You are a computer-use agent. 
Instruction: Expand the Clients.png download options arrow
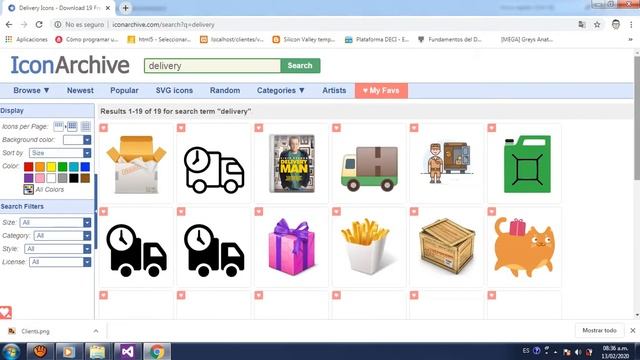[96, 331]
